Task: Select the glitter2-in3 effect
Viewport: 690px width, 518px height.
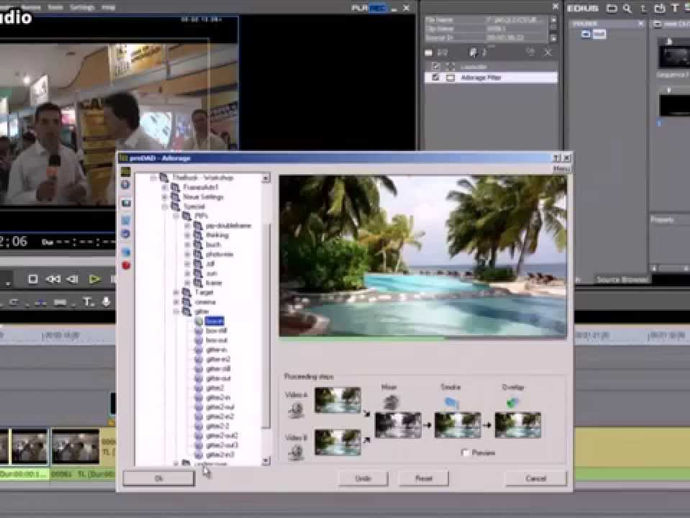Action: 220,455
